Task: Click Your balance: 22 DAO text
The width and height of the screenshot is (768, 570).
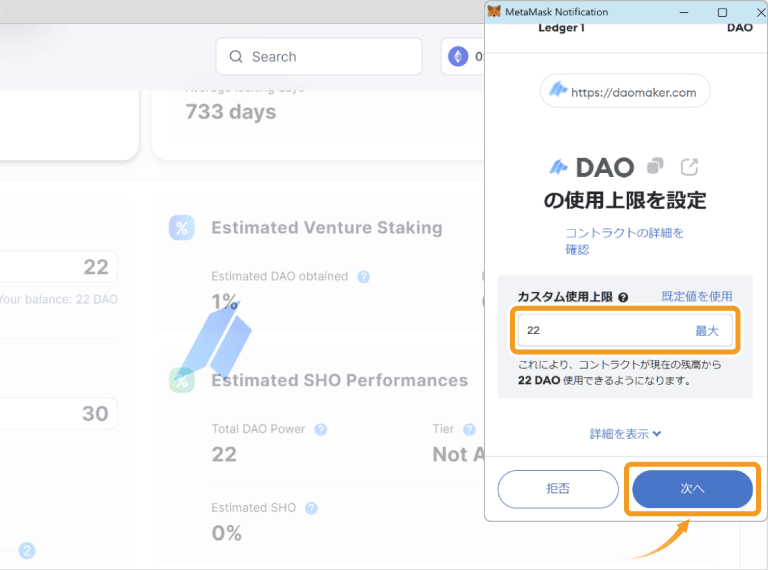Action: point(58,300)
